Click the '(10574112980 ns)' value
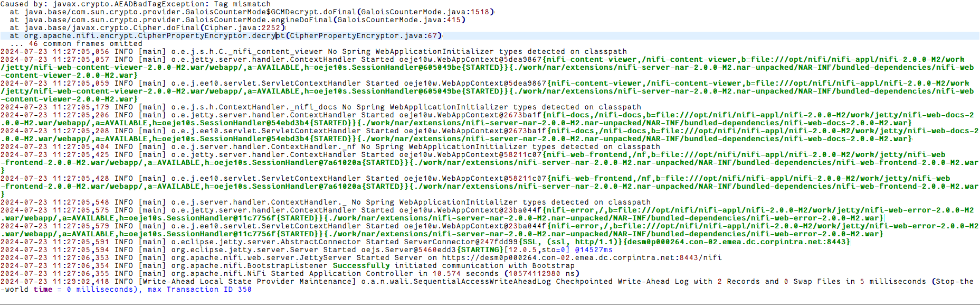 pos(541,273)
